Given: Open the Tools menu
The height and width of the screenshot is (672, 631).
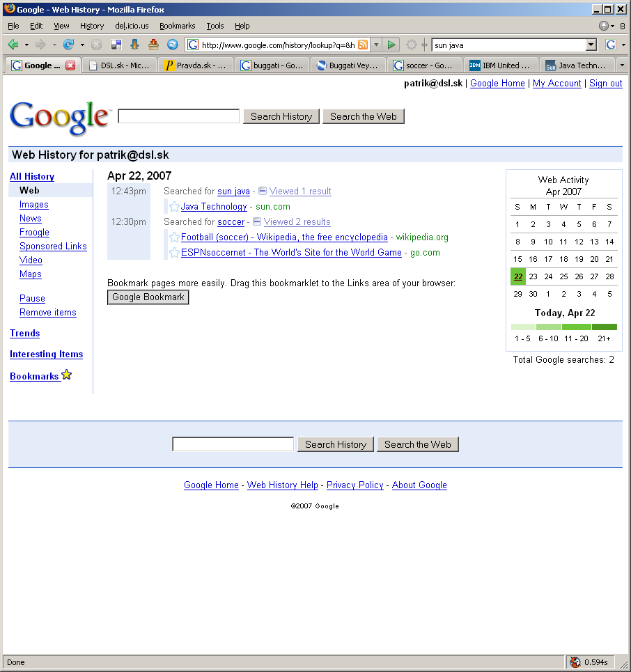Looking at the screenshot, I should (x=215, y=26).
